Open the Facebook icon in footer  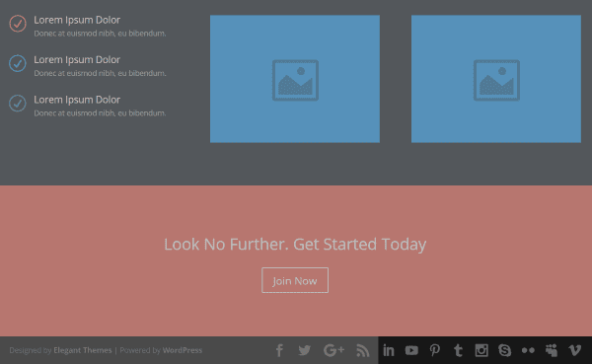coord(279,350)
